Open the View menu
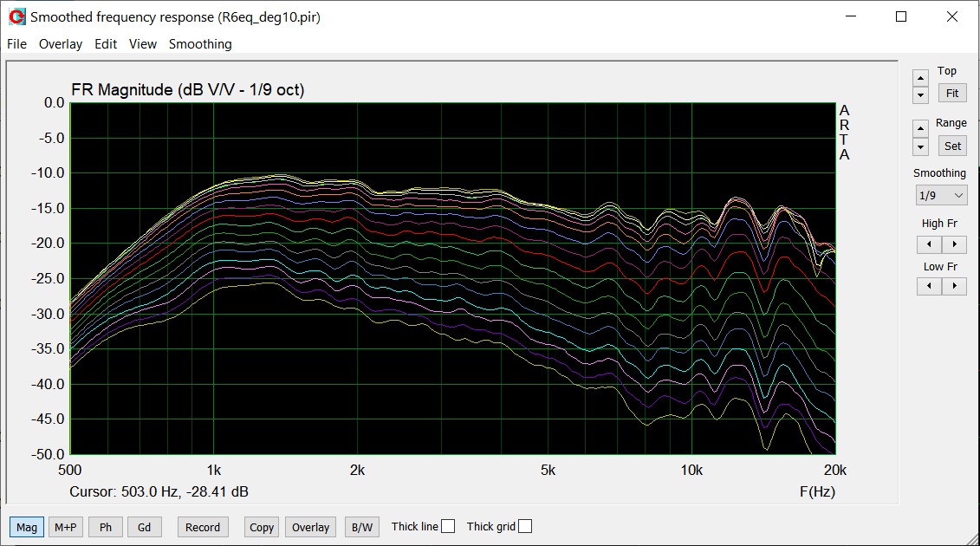 tap(142, 44)
